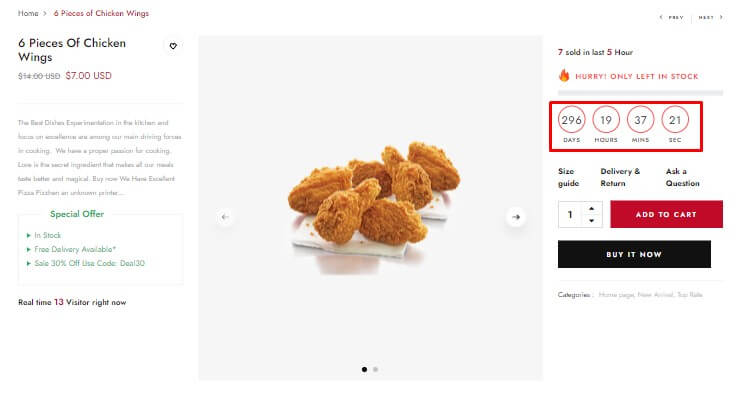Add product to wishlist via heart icon
This screenshot has width=749, height=394.
click(x=173, y=46)
